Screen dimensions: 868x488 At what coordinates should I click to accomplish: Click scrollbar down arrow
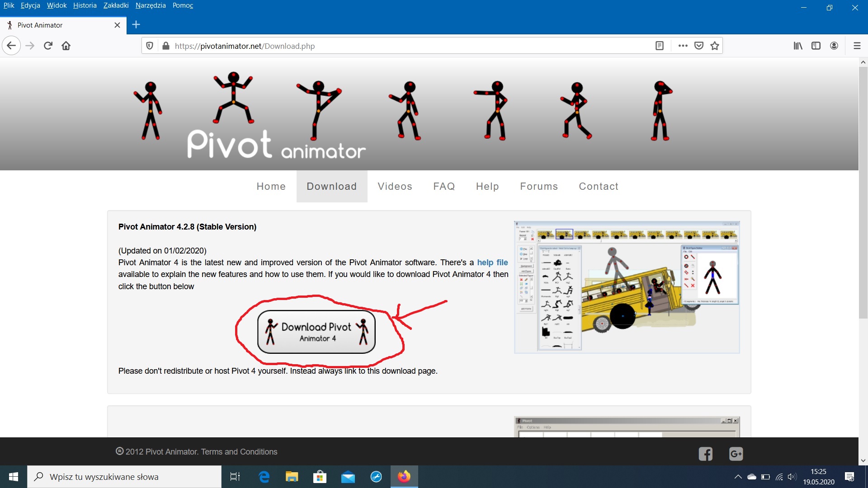(863, 461)
